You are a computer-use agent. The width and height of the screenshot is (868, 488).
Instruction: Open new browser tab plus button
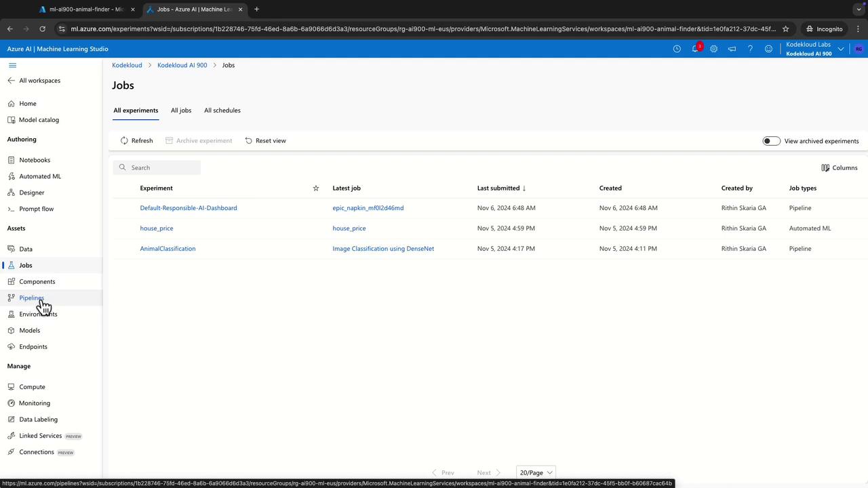[256, 9]
